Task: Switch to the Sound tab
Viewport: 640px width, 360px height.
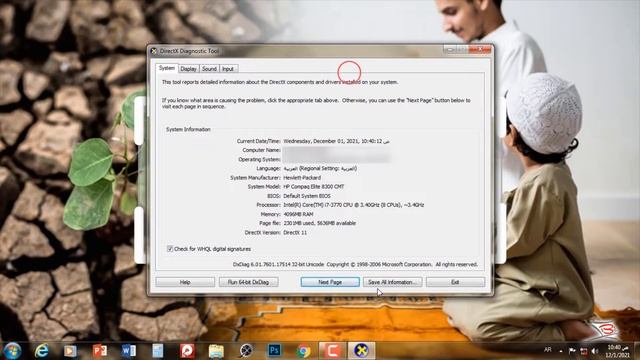Action: click(x=209, y=69)
